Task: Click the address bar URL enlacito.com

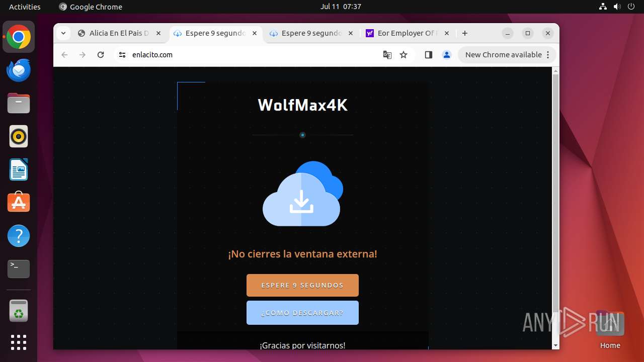Action: click(152, 55)
